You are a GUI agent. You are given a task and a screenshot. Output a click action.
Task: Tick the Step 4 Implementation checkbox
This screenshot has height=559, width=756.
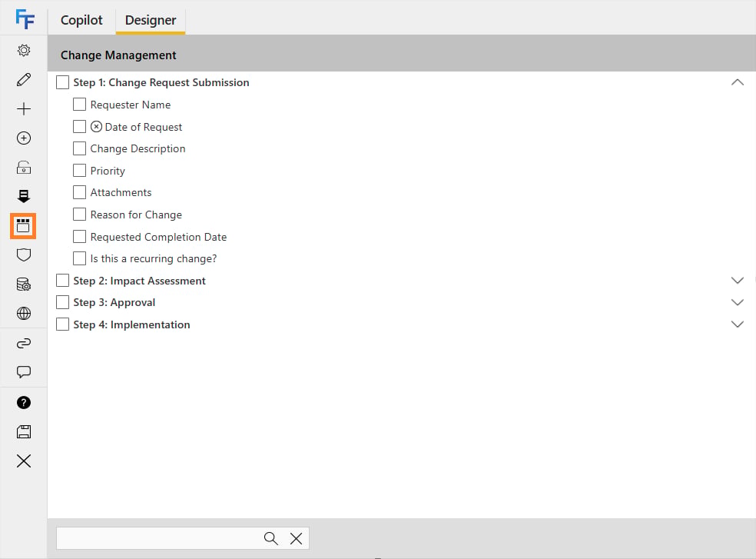(63, 324)
